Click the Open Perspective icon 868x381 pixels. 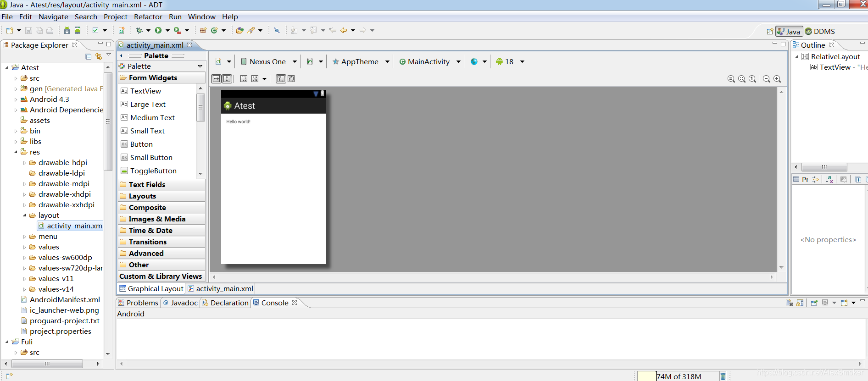click(x=770, y=32)
